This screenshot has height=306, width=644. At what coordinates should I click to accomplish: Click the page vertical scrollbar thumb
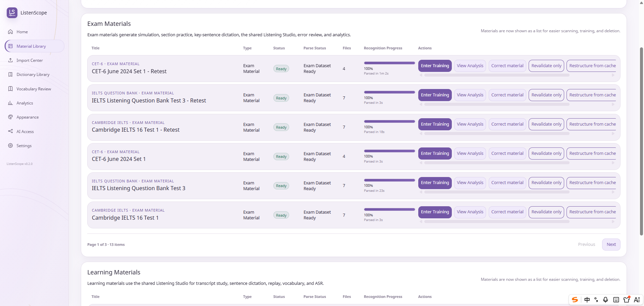(641, 141)
